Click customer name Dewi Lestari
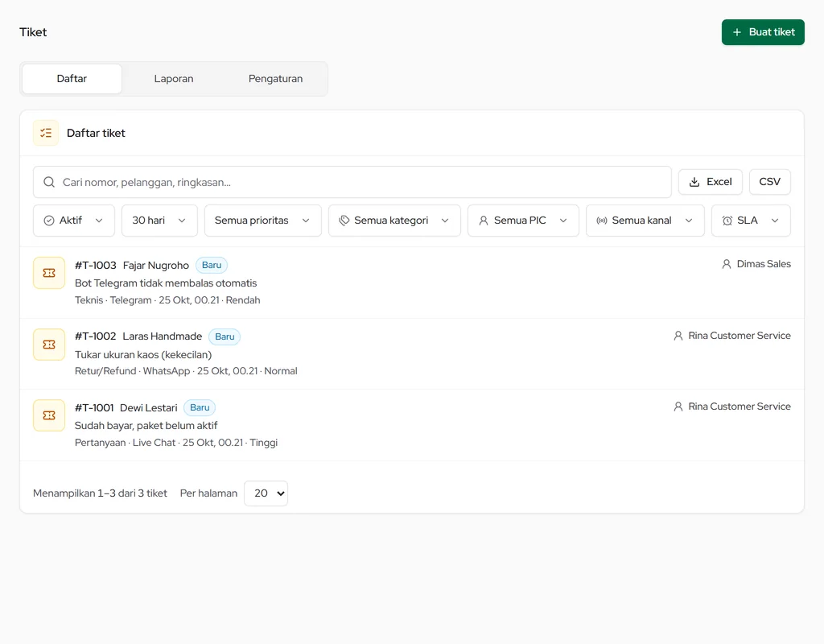 pos(149,407)
